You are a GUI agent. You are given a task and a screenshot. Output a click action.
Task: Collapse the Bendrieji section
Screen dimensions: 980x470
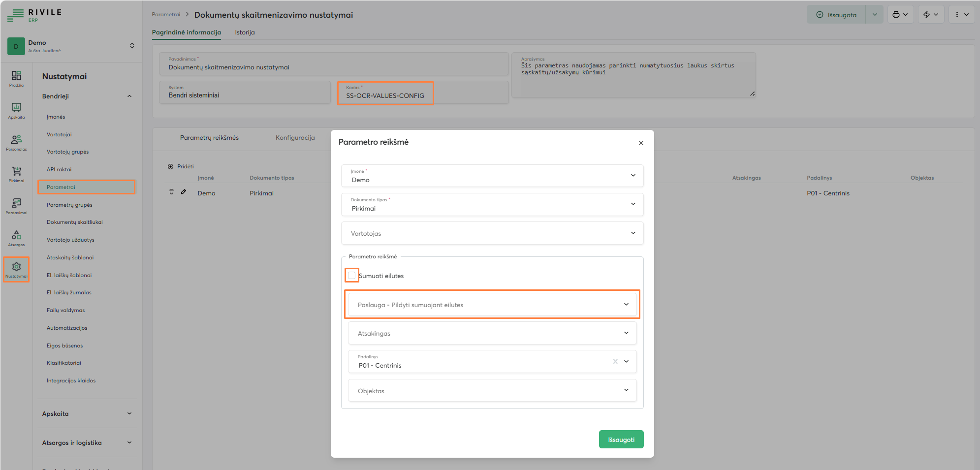click(129, 96)
